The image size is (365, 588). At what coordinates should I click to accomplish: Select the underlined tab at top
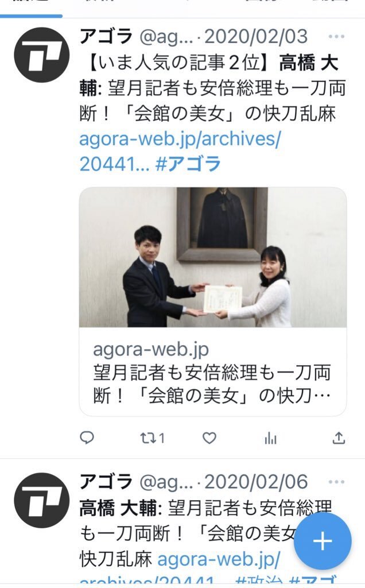point(31,7)
